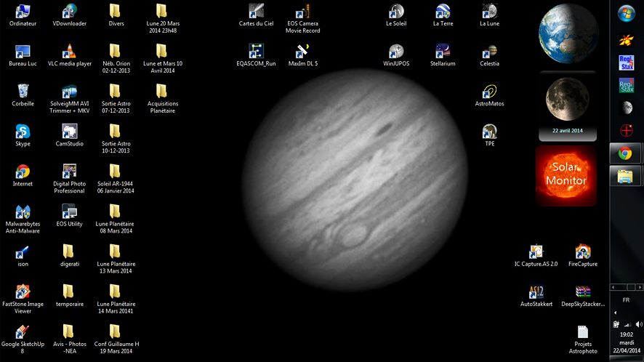644x362 pixels.
Task: Open La Terre shortcut
Action: (443, 15)
